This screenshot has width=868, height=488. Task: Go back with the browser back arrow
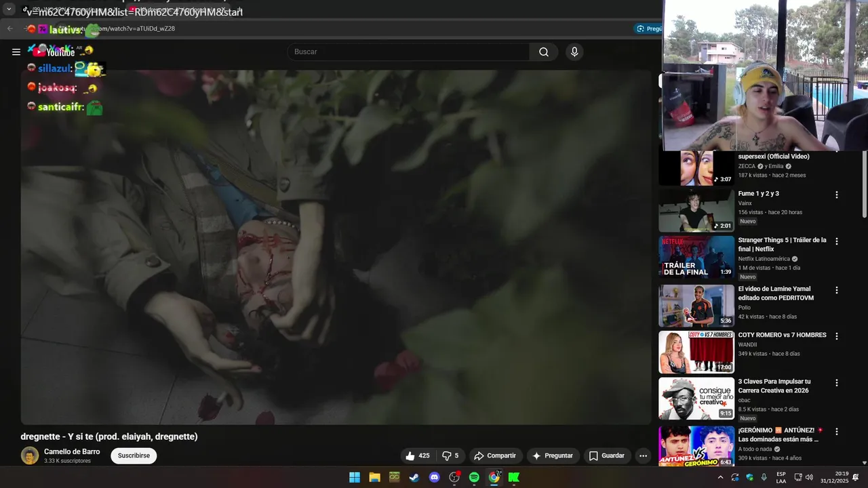tap(9, 28)
